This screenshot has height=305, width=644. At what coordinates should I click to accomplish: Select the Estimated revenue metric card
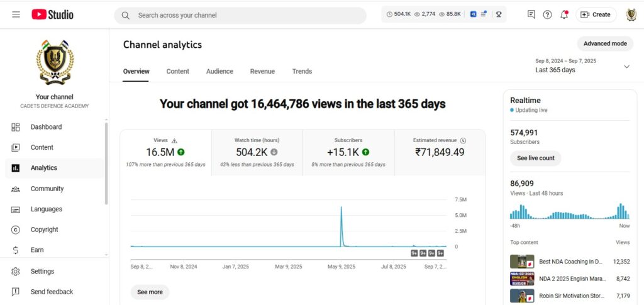pos(440,153)
